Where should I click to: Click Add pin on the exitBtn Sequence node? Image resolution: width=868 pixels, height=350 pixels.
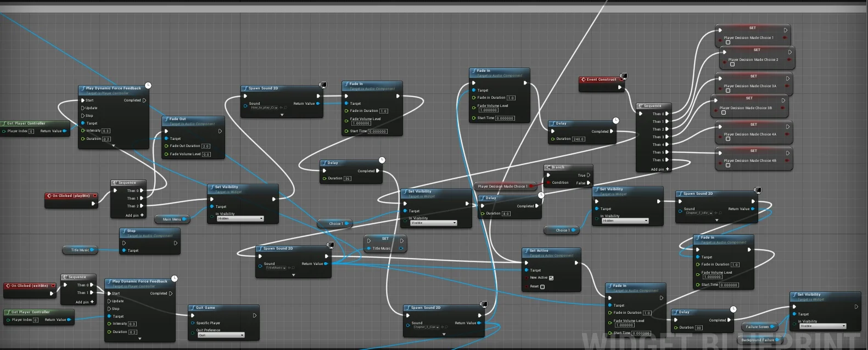(x=85, y=302)
